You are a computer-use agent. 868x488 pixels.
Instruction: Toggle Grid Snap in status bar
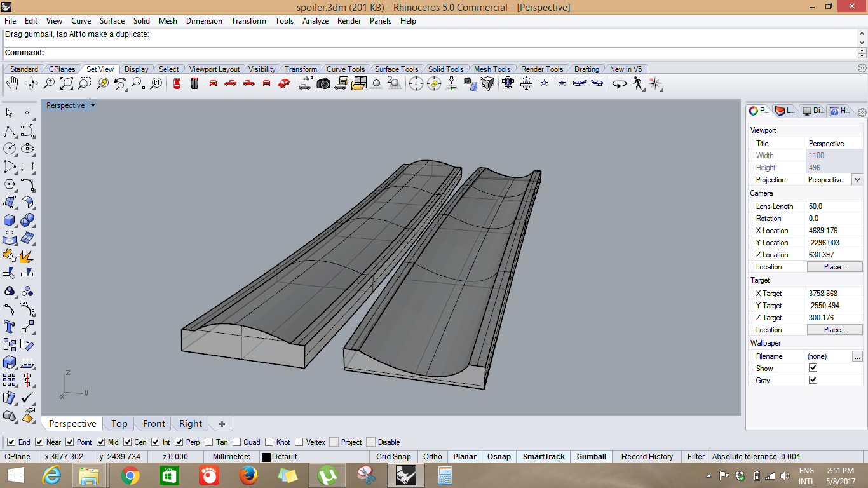pos(393,456)
